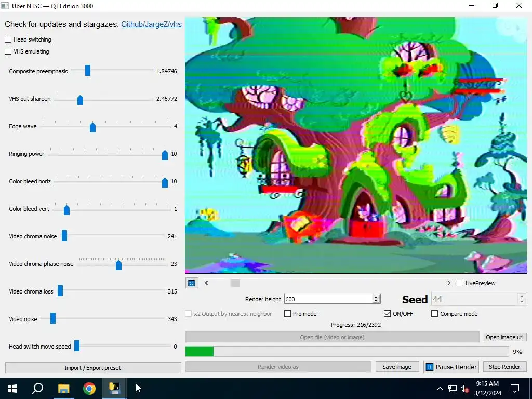The width and height of the screenshot is (532, 399).
Task: Decrease Seed value with down arrow
Action: coord(522,302)
